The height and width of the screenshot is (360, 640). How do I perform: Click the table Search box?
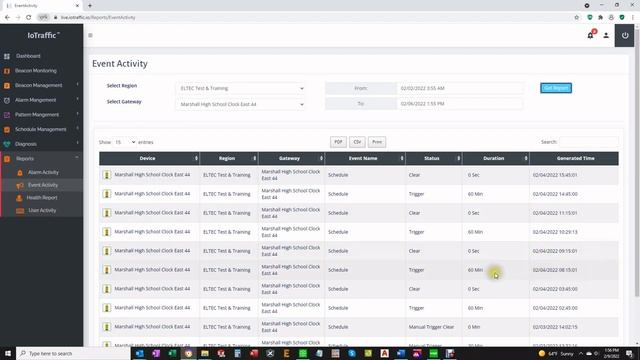(x=589, y=142)
